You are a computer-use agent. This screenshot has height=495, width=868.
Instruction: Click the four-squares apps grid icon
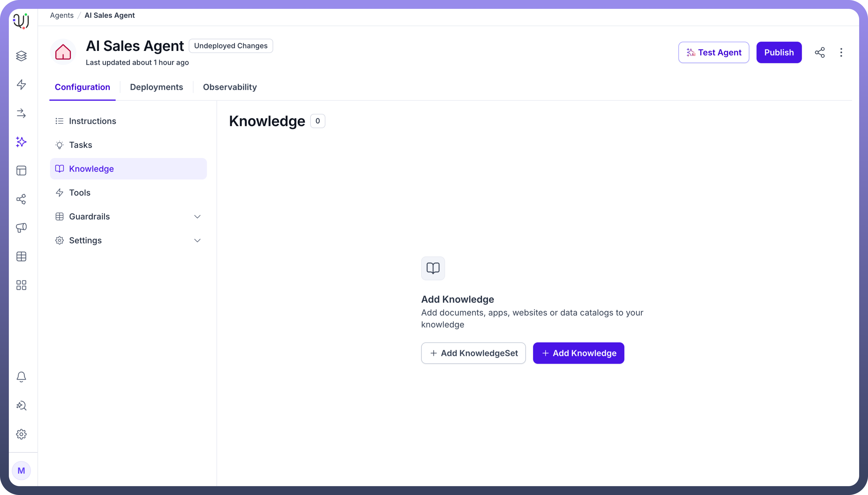(21, 285)
